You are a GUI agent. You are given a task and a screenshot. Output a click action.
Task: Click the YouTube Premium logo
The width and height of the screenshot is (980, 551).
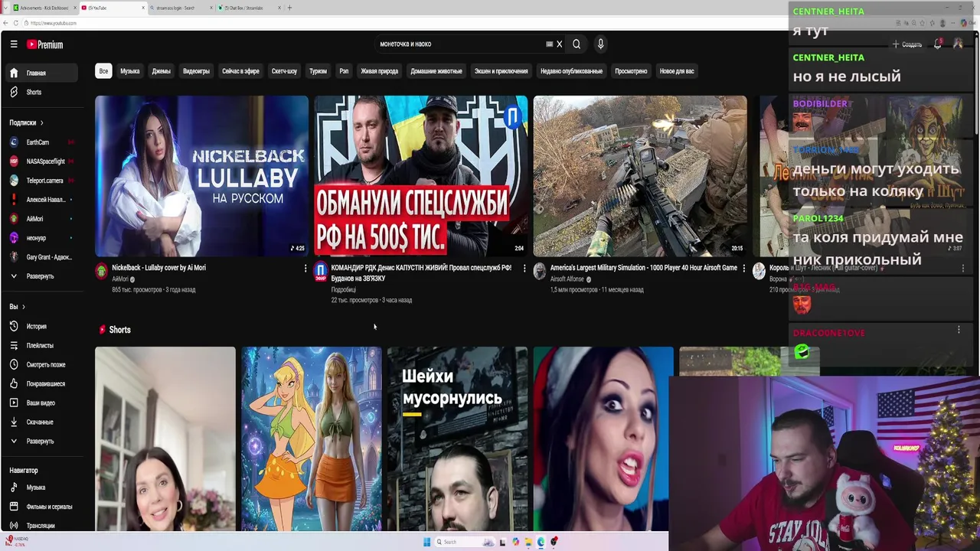(45, 44)
